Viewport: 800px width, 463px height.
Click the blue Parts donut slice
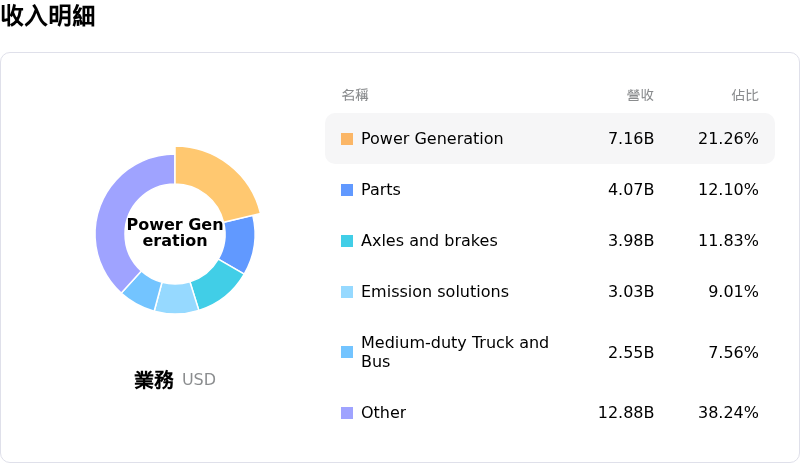(238, 243)
